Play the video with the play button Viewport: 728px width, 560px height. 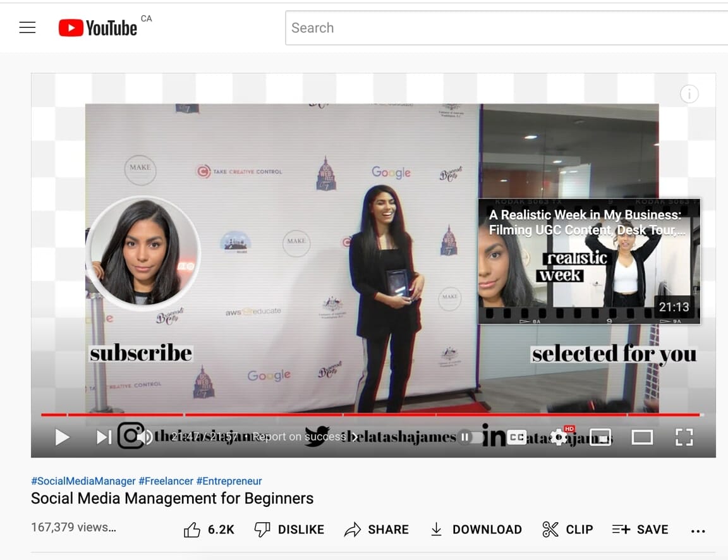pyautogui.click(x=62, y=437)
